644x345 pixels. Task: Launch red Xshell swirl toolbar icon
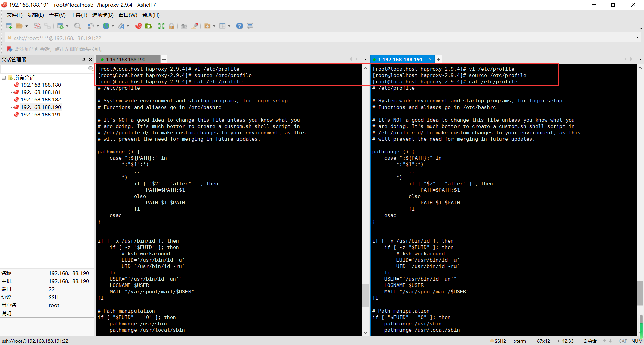tap(139, 26)
